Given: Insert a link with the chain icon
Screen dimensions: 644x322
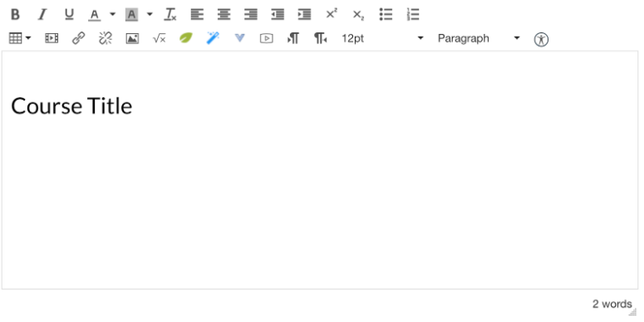Looking at the screenshot, I should click(78, 38).
